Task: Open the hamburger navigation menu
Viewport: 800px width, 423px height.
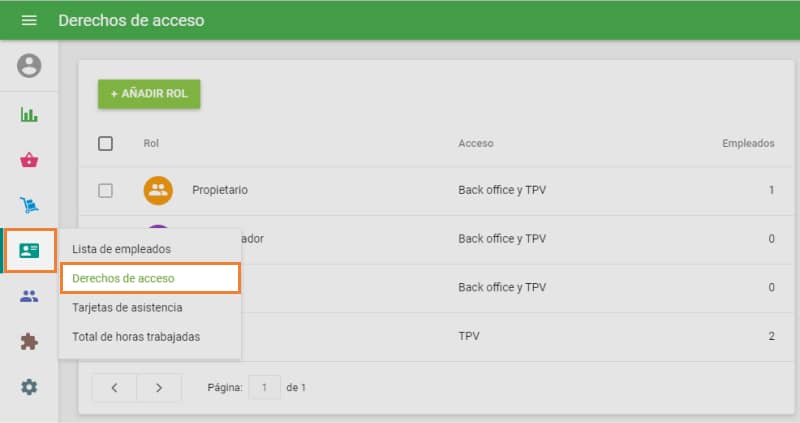Action: (29, 20)
